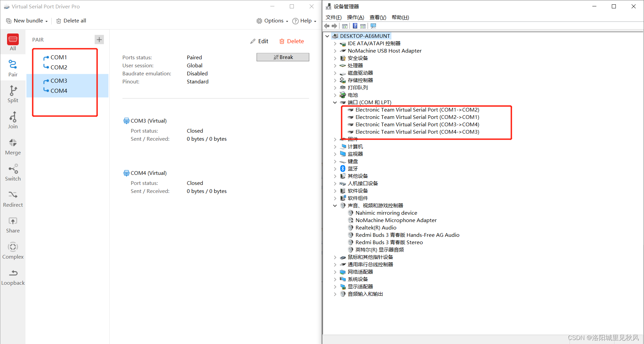This screenshot has height=344, width=644.
Task: Open the 帮助(H) menu
Action: pos(400,17)
